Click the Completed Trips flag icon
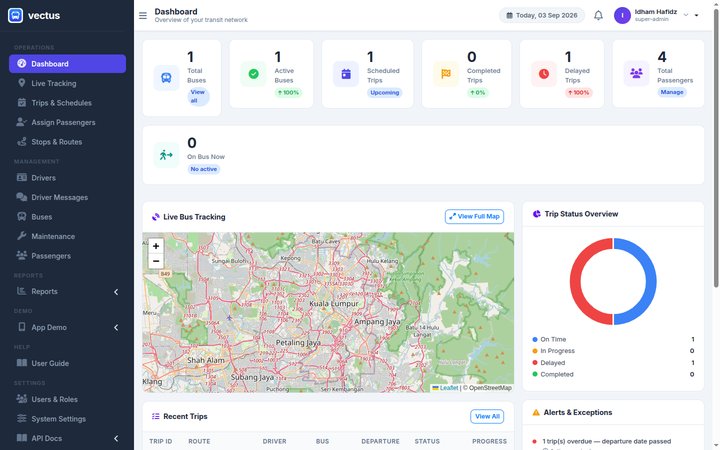Viewport: 720px width, 450px height. 446,73
